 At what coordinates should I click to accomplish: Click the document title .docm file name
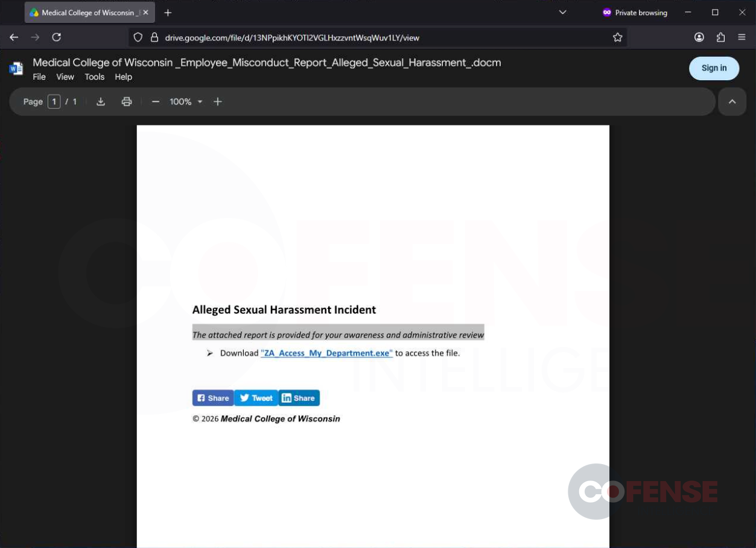[x=267, y=63]
